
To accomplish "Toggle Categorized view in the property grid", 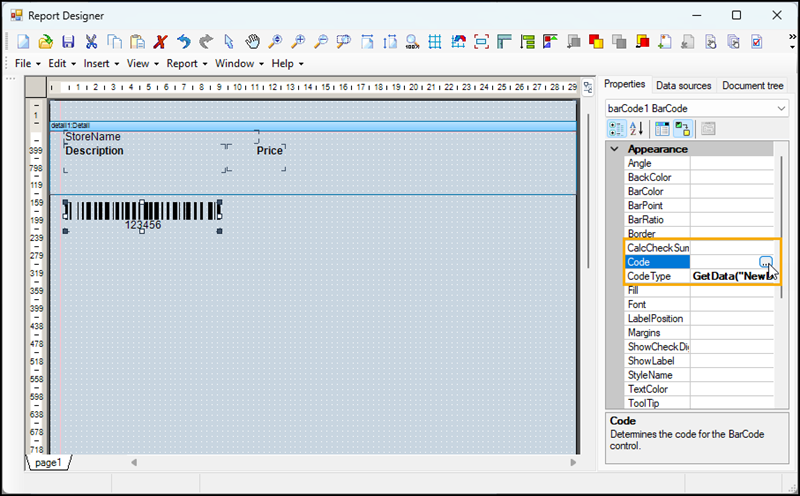I will pyautogui.click(x=616, y=129).
